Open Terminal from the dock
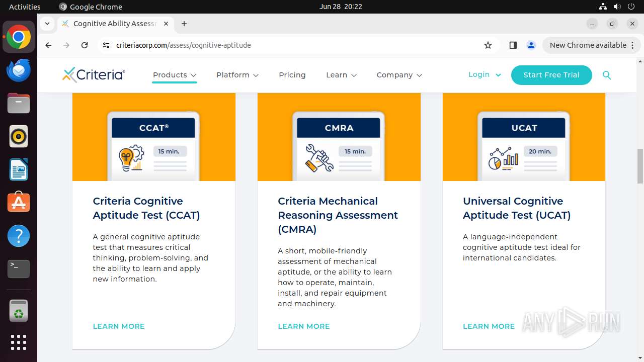 coord(19,269)
